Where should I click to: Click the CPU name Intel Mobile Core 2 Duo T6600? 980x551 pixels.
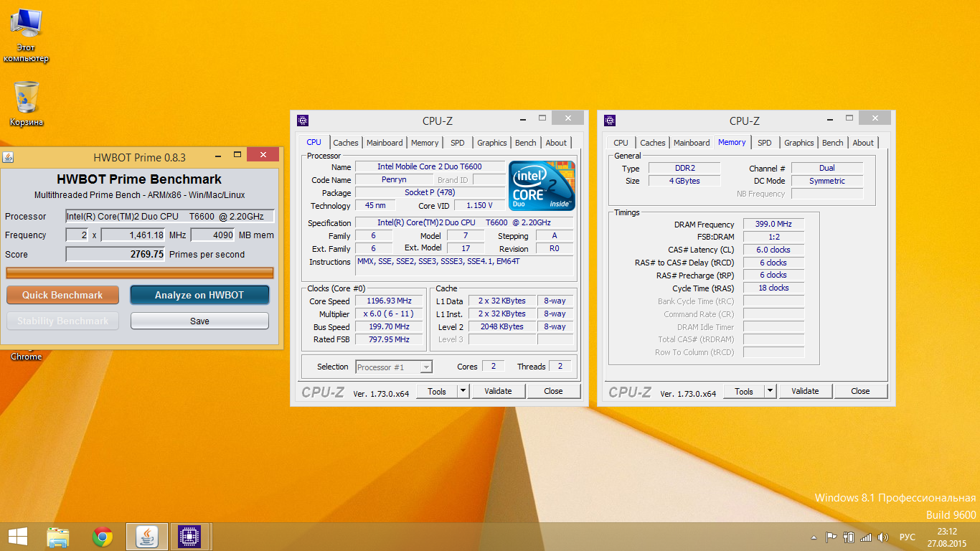[430, 166]
